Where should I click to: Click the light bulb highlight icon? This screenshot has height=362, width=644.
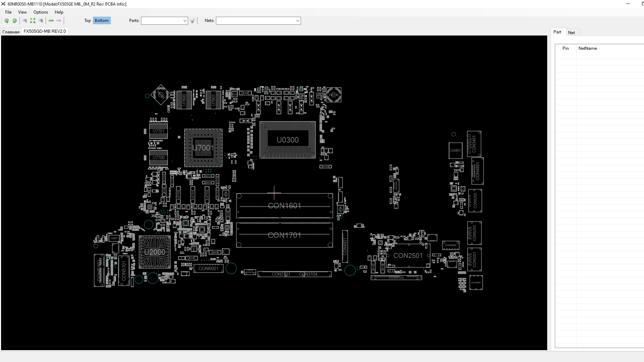(x=192, y=21)
